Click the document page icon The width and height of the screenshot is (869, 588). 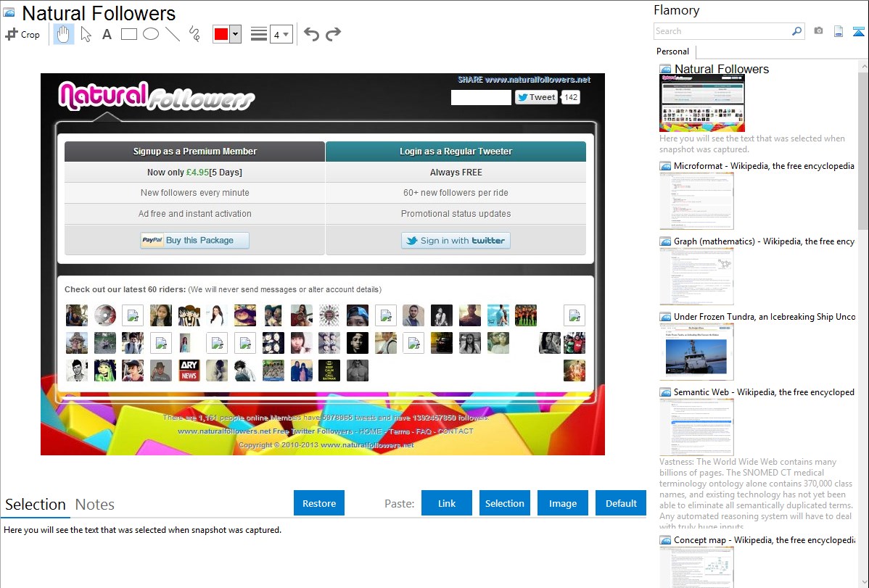click(839, 31)
